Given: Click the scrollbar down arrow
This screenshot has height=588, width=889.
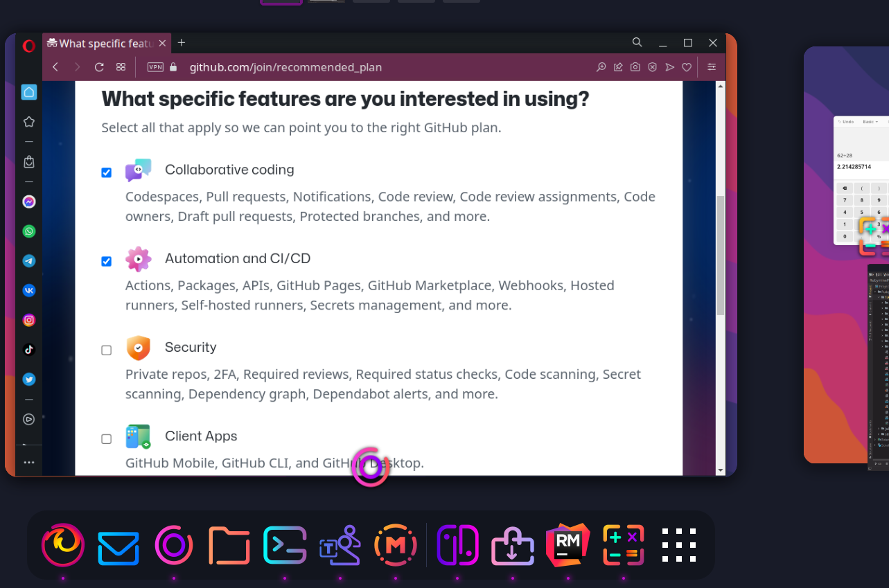Looking at the screenshot, I should pos(721,470).
